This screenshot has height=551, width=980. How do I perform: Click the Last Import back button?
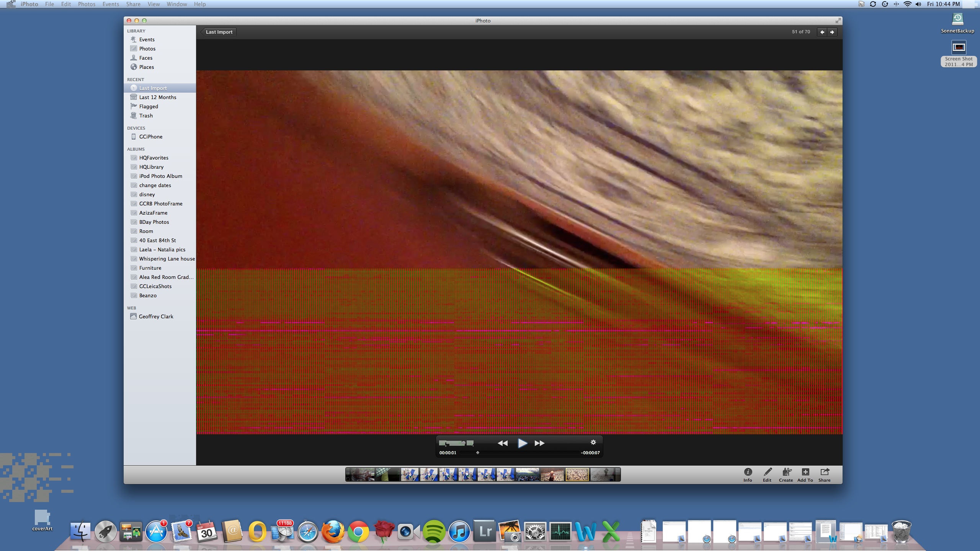pos(219,32)
